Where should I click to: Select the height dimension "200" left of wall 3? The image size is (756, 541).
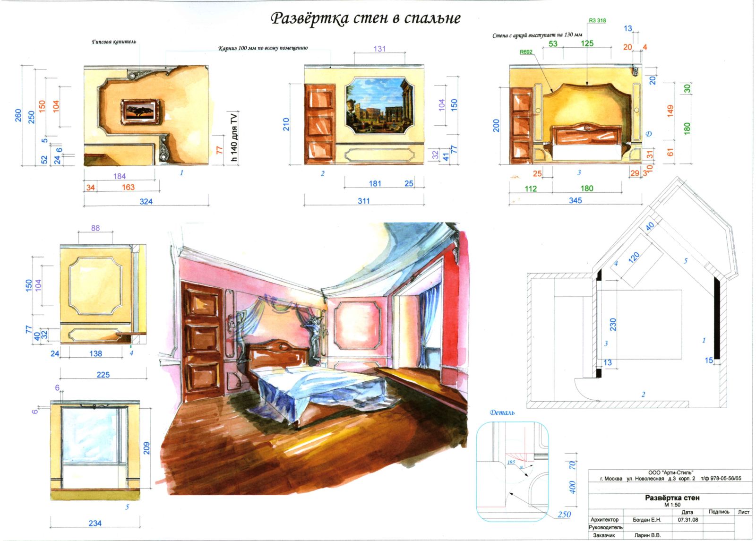(496, 125)
